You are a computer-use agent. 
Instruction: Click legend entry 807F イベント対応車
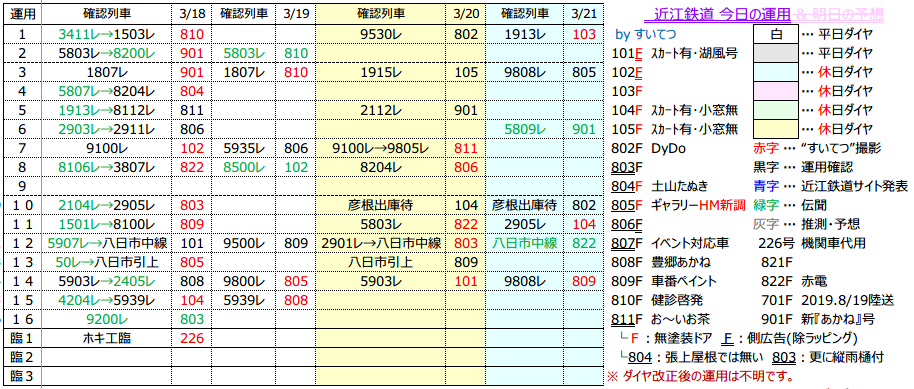point(671,243)
